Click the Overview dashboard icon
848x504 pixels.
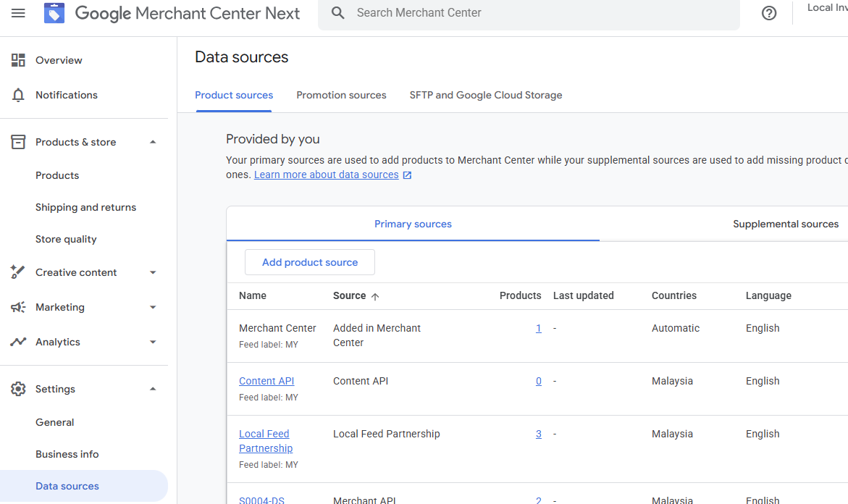(x=18, y=60)
